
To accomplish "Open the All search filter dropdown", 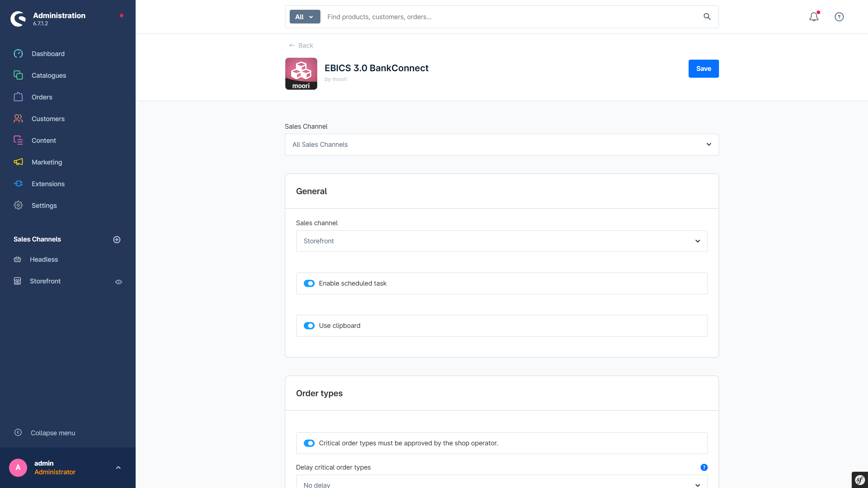I will coord(305,17).
